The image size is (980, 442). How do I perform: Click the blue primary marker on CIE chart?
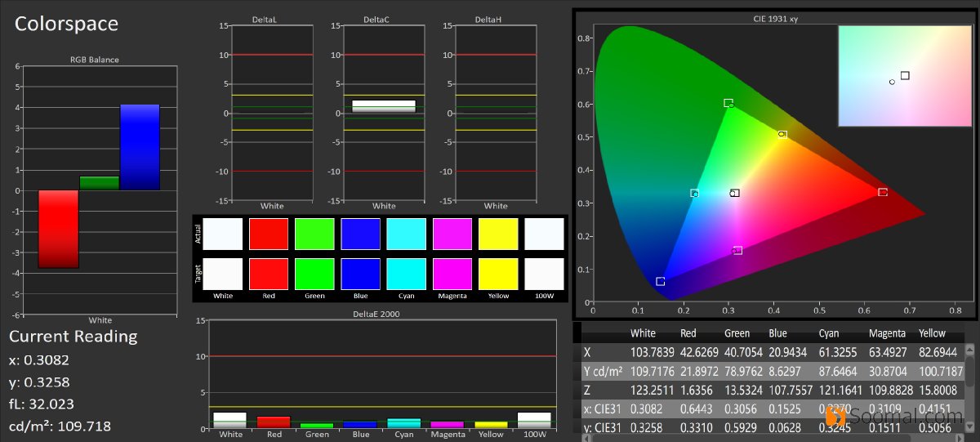[x=660, y=281]
